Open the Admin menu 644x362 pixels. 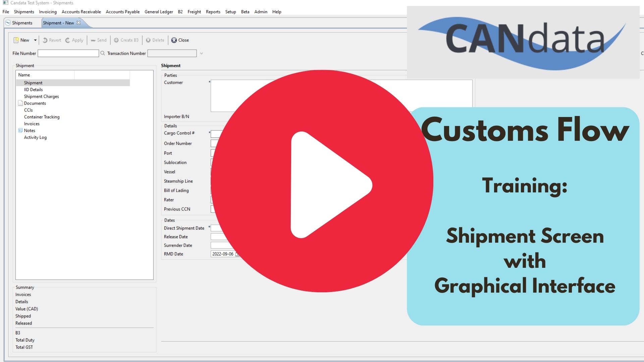point(261,12)
